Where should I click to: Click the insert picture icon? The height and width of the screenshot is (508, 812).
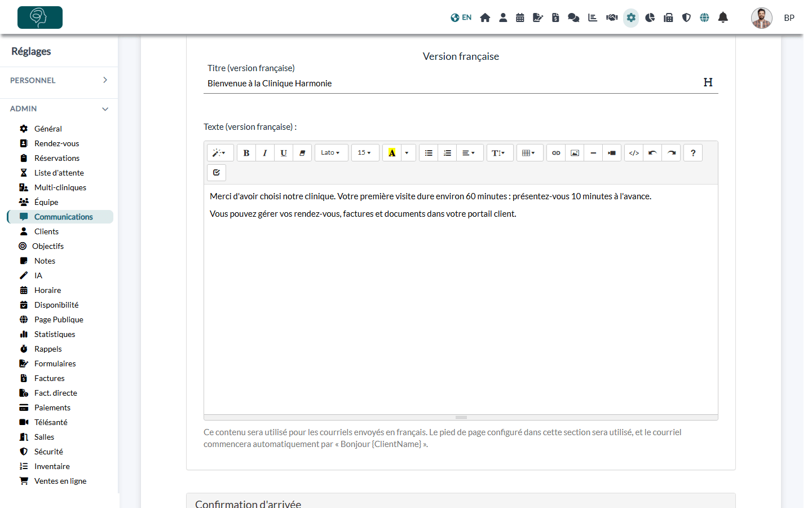575,153
